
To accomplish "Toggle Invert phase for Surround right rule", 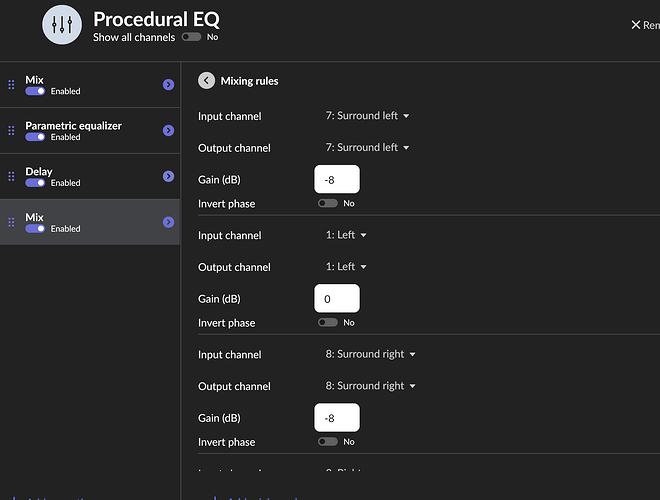I will (x=328, y=441).
